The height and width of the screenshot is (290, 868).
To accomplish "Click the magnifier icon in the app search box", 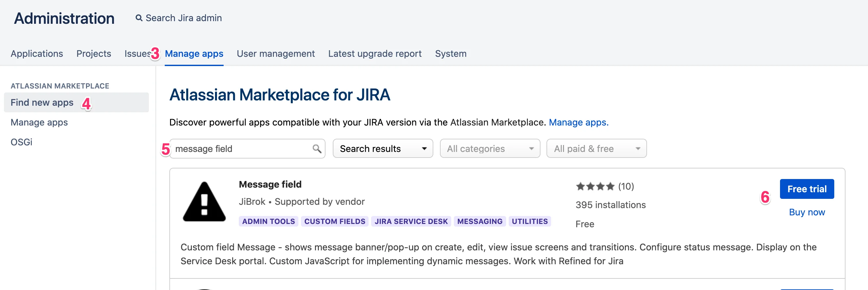I will (x=316, y=148).
